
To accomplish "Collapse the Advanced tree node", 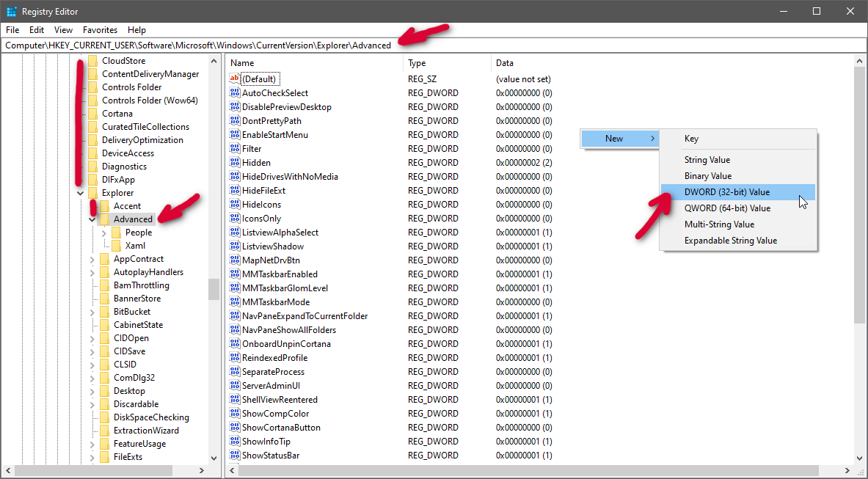I will pyautogui.click(x=92, y=219).
